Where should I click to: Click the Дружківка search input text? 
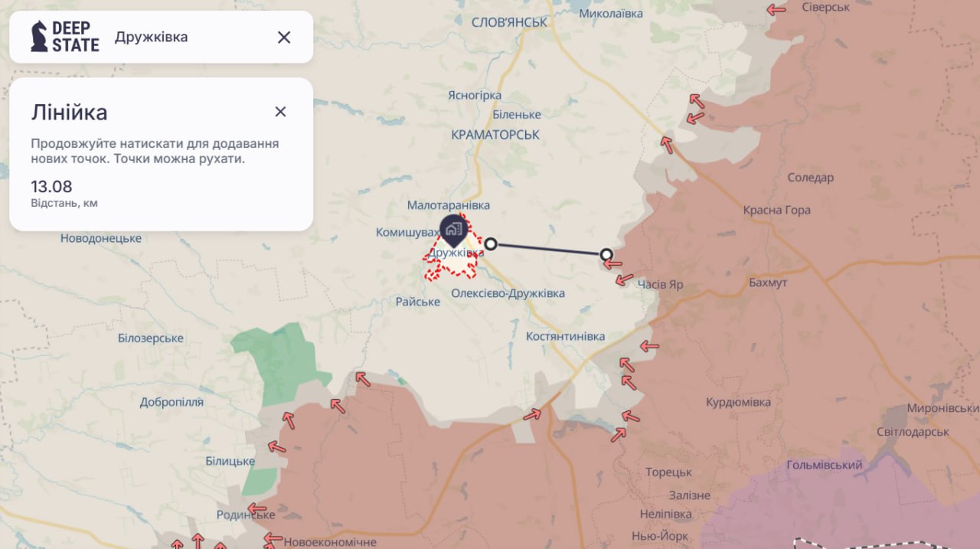[151, 37]
